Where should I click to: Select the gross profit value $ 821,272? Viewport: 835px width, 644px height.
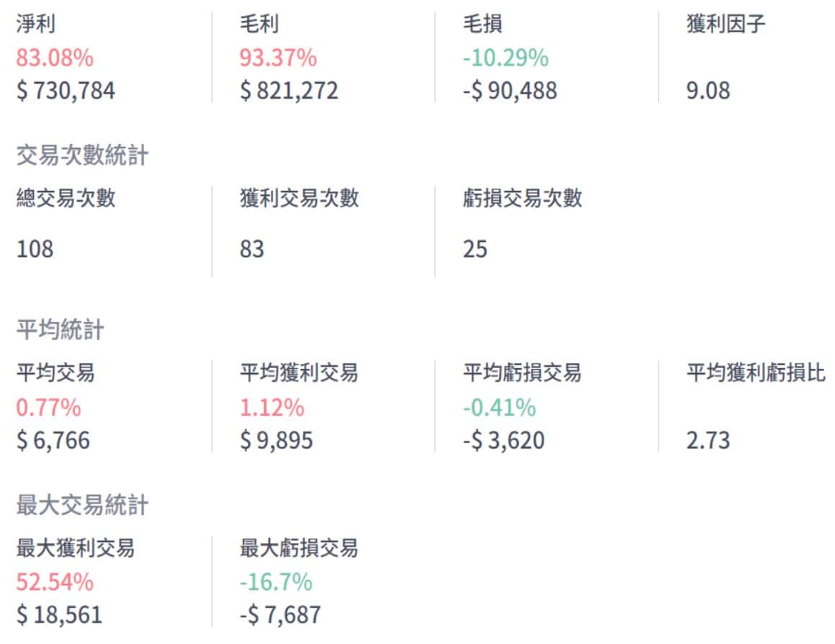tap(289, 91)
